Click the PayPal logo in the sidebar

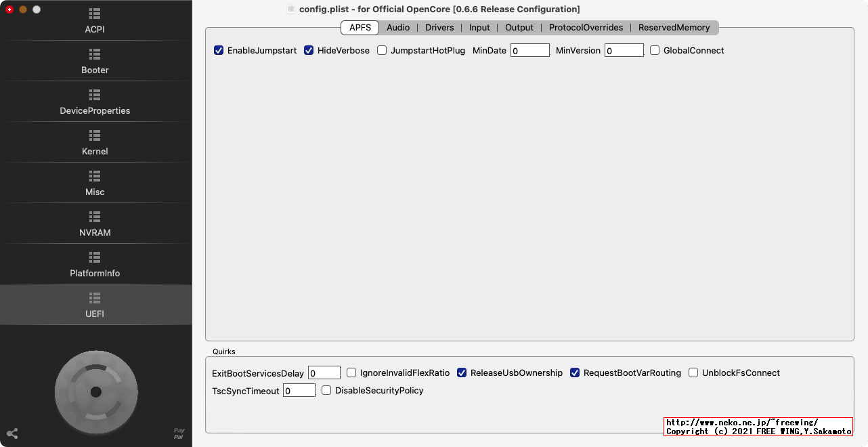coord(179,431)
